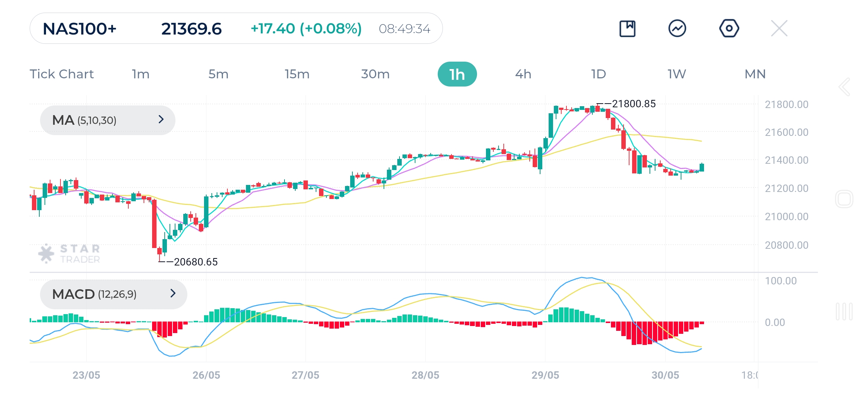Image resolution: width=868 pixels, height=401 pixels.
Task: Deselect the active 1h timeframe button
Action: coord(457,74)
